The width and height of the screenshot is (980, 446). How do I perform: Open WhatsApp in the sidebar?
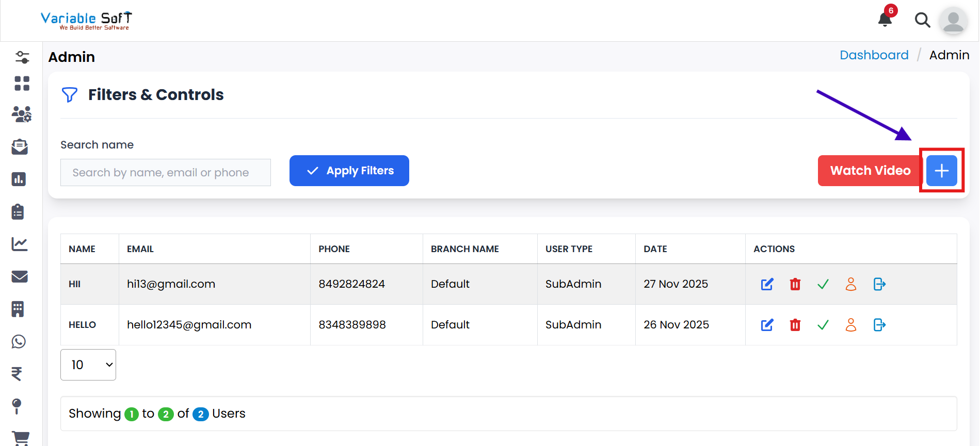tap(19, 341)
